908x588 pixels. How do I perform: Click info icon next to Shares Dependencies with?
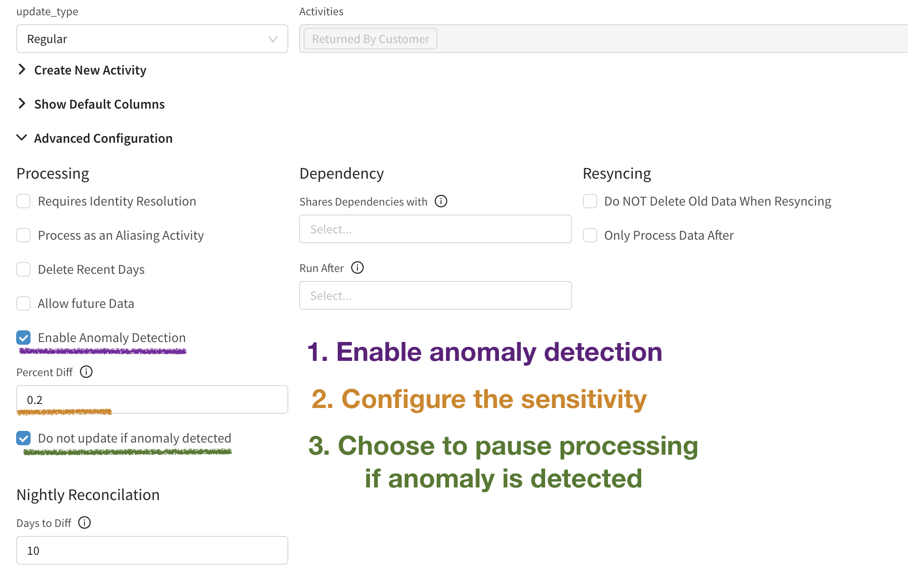pos(441,201)
